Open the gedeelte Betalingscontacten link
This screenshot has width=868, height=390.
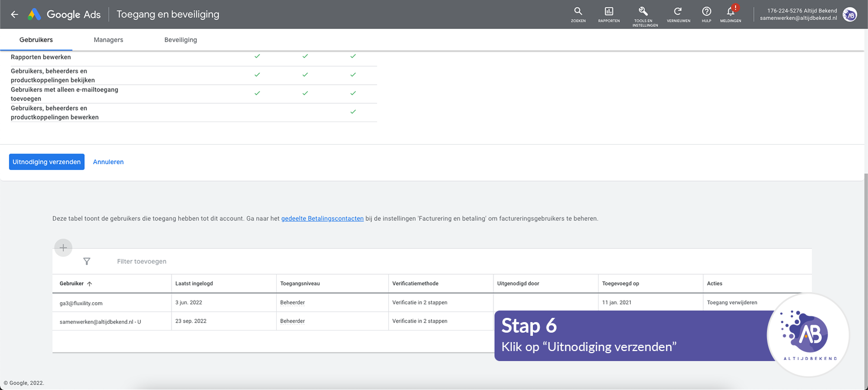[322, 218]
